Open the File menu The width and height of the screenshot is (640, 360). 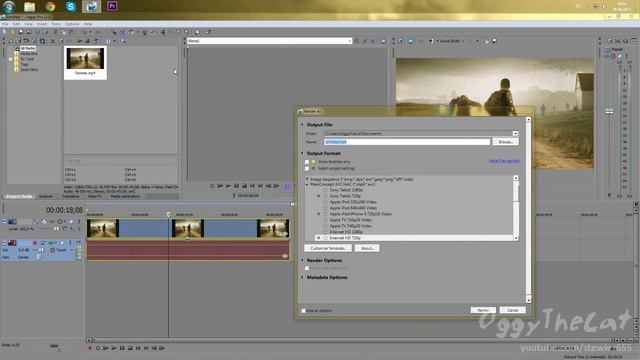pos(5,24)
